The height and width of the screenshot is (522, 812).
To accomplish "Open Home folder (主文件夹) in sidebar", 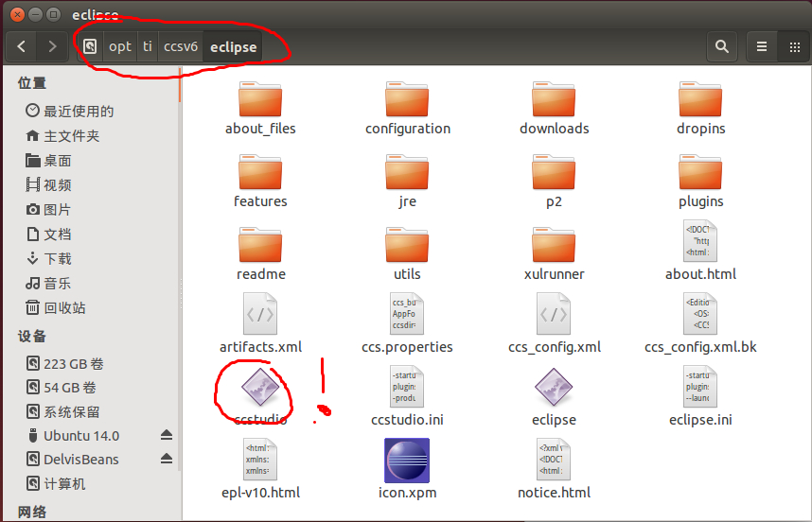I will 62,135.
